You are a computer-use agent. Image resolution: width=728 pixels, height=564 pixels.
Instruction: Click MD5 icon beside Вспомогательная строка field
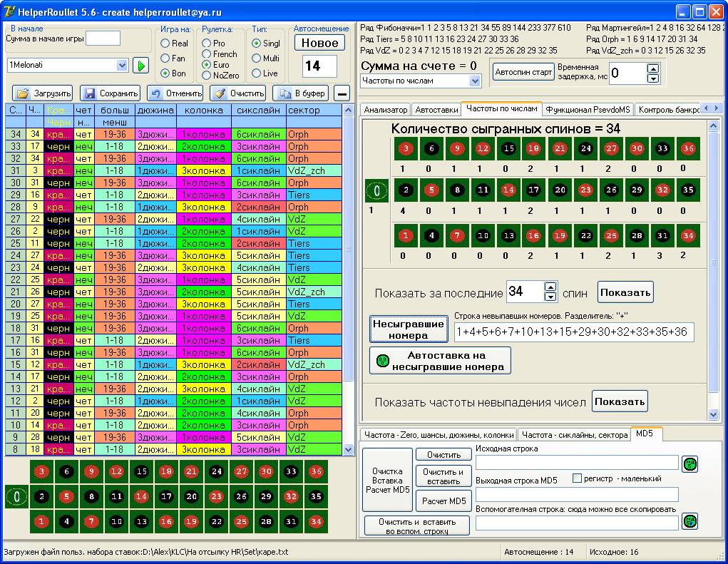pos(689,521)
